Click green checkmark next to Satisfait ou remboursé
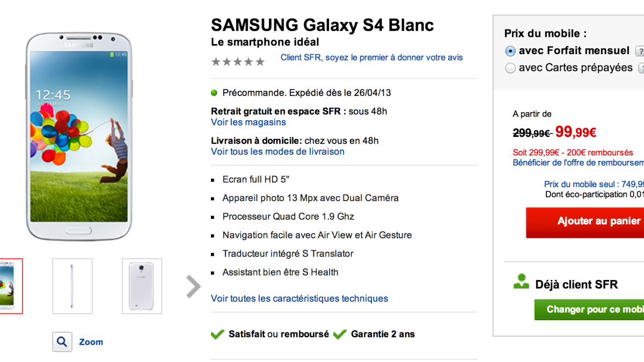The width and height of the screenshot is (644, 362). point(217,334)
